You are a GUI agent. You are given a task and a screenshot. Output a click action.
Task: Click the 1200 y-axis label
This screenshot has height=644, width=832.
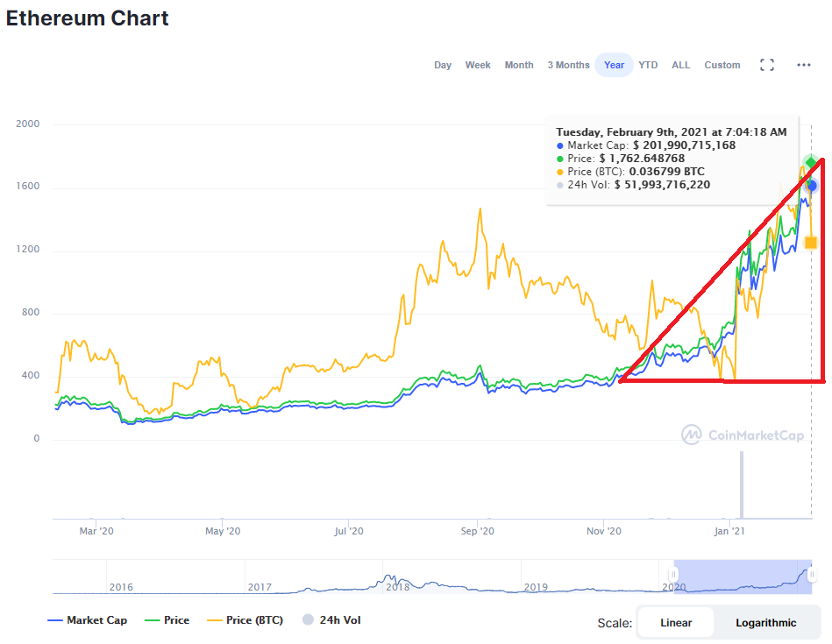tap(27, 250)
